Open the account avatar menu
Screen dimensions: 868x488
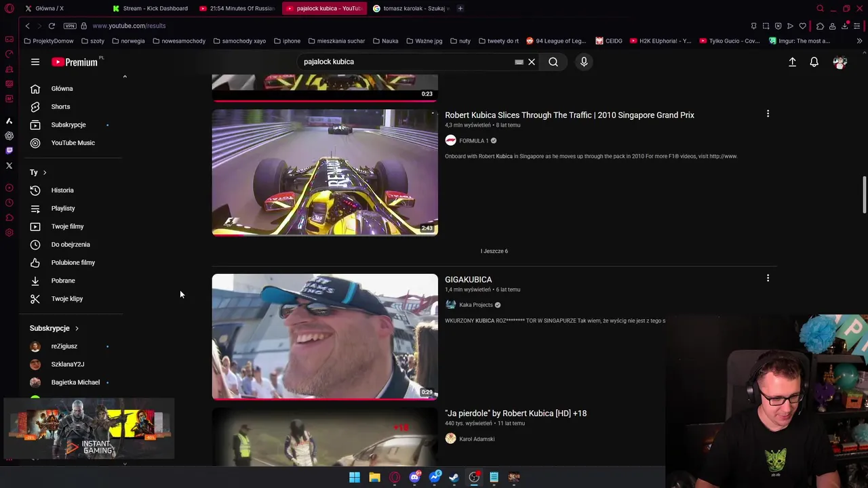(840, 62)
